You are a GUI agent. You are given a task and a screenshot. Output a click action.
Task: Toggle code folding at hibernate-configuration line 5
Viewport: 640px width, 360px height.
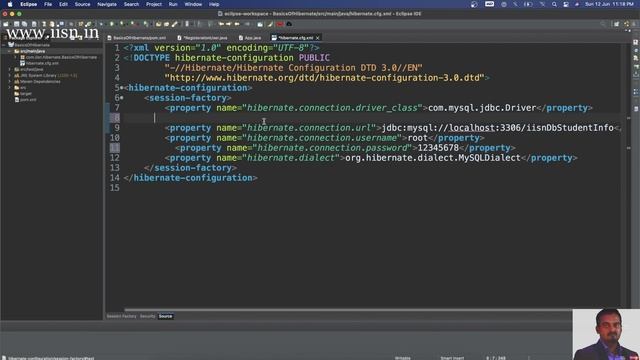coord(122,88)
